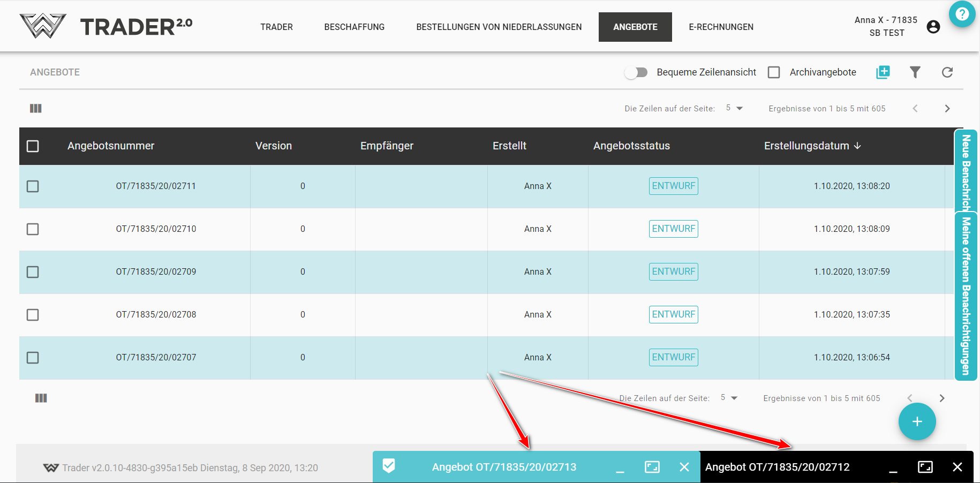Maximize the Angebot OT/71835/20/02713 panel

(x=652, y=467)
